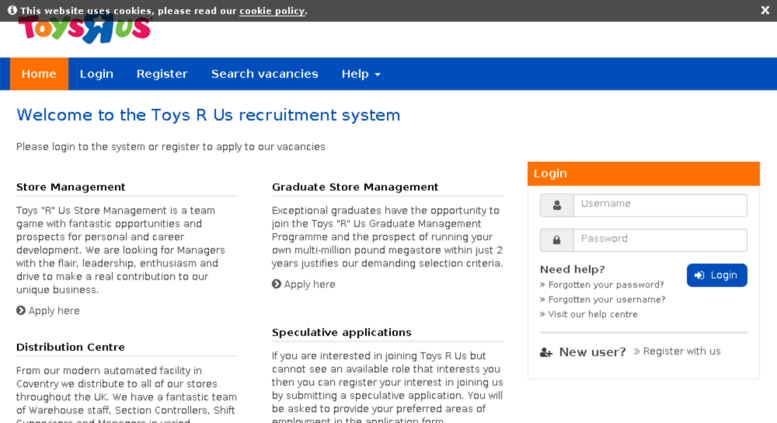
Task: Expand the Help dropdown menu
Action: point(361,74)
